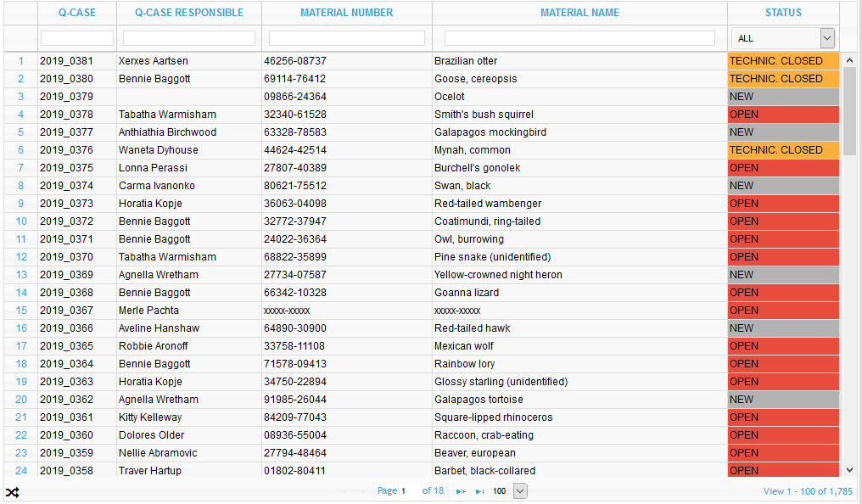Click row number 20
Screen dimensions: 862x504
pyautogui.click(x=21, y=400)
